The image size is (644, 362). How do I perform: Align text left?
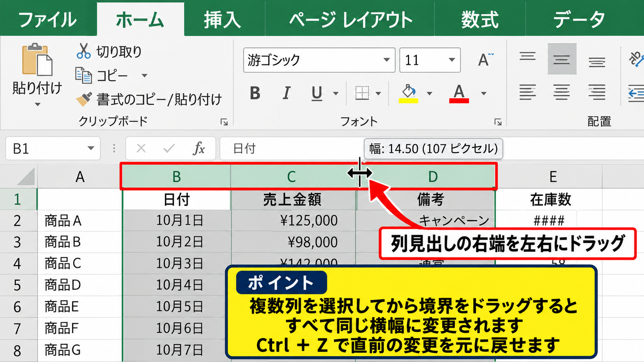pyautogui.click(x=527, y=92)
